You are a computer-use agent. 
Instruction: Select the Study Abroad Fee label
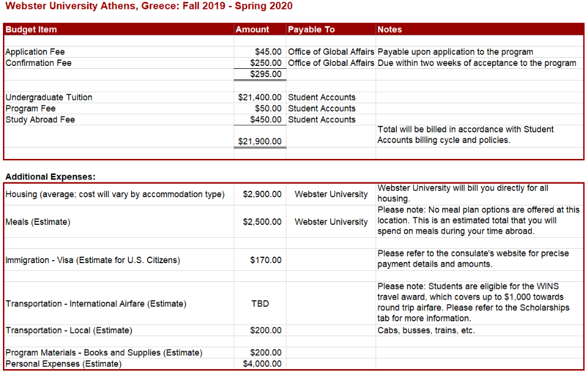click(x=40, y=119)
